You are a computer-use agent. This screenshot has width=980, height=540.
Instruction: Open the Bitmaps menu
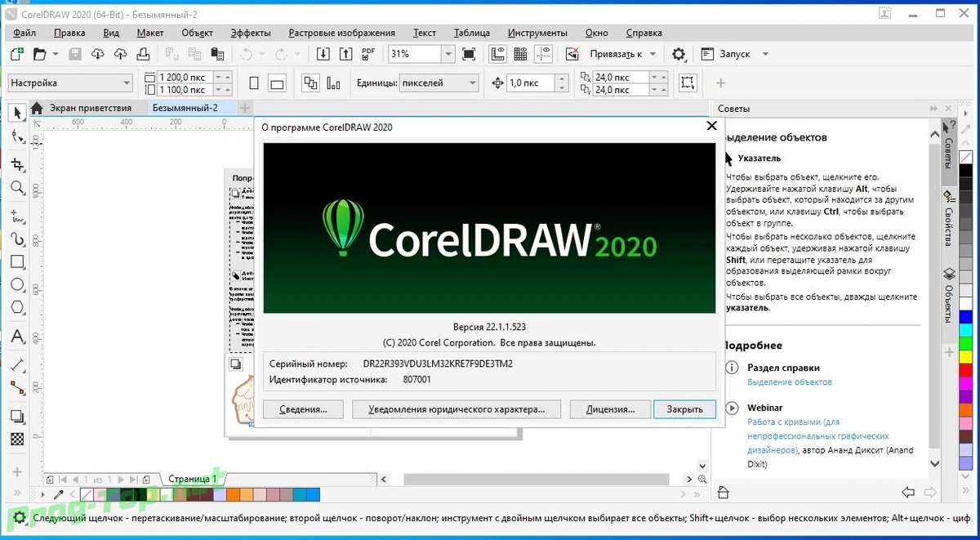click(x=341, y=33)
